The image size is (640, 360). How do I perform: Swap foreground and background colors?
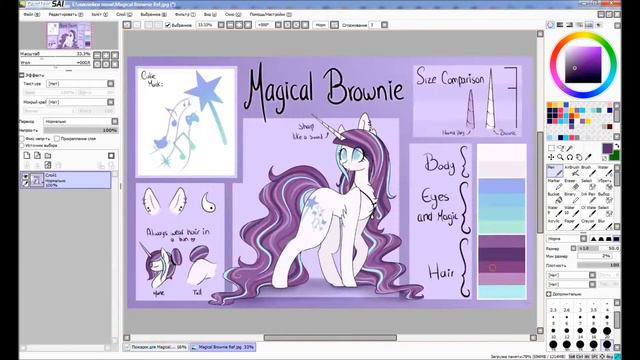[616, 146]
